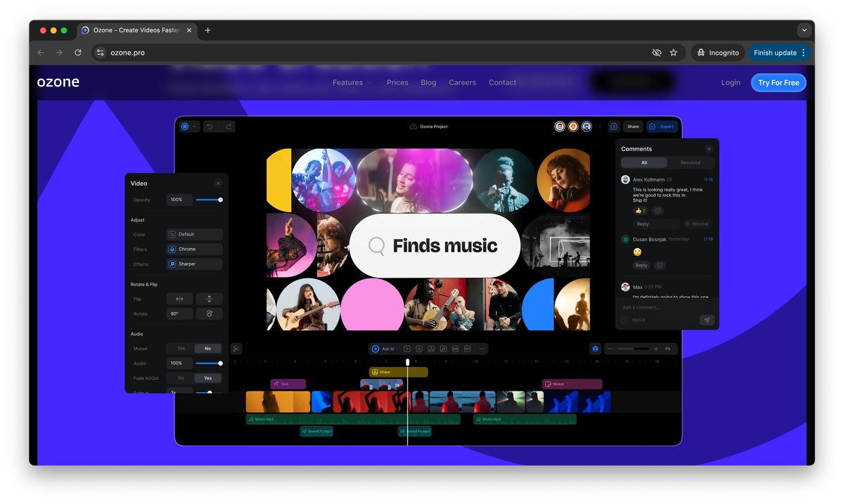Open the Color Default dropdown

coord(194,234)
